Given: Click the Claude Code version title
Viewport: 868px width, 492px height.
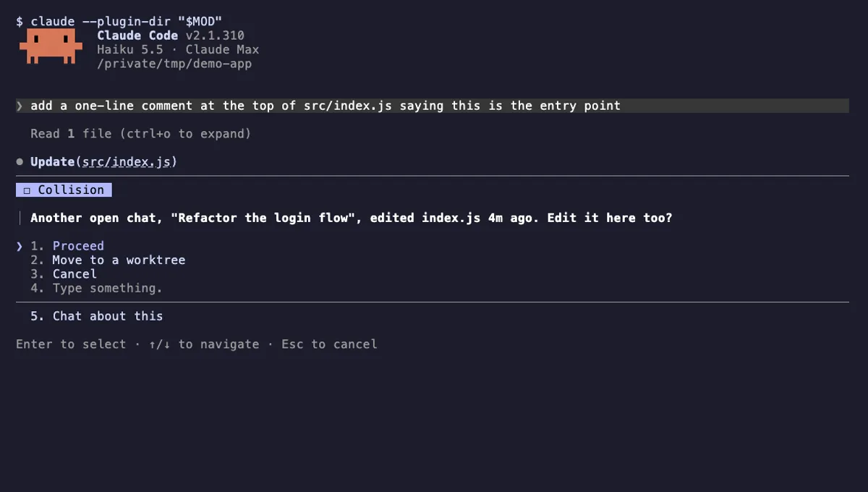Looking at the screenshot, I should click(x=171, y=35).
